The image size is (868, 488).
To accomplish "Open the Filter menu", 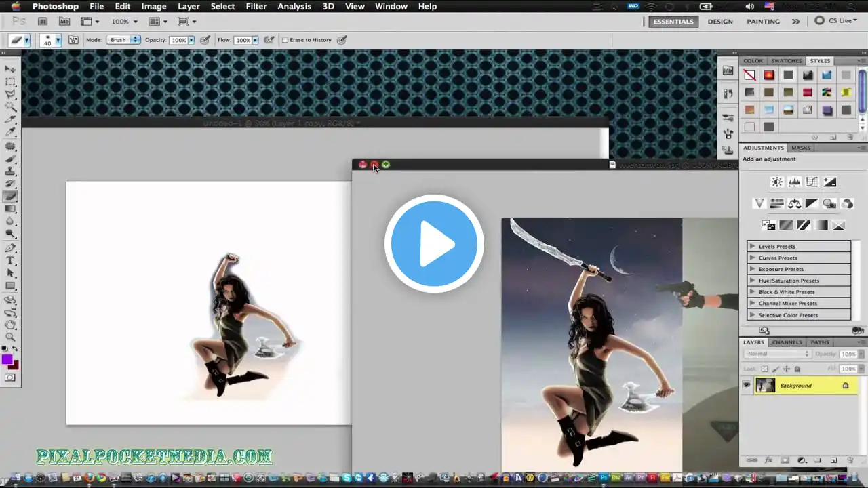I will coord(256,6).
